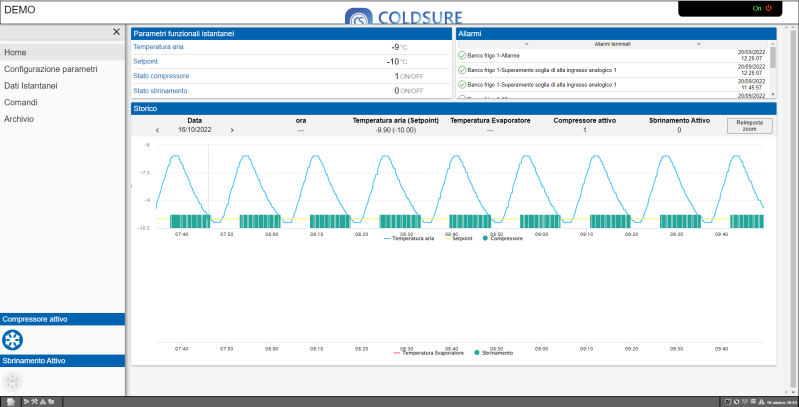Click the date 16/10/2022 in Storico
Screen dimensions: 799x407
tap(195, 130)
